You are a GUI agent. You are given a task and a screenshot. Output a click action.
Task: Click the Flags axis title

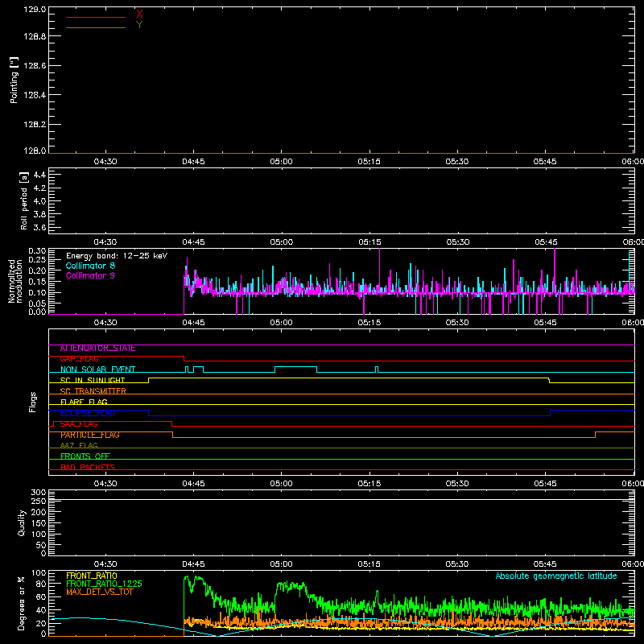pyautogui.click(x=32, y=402)
